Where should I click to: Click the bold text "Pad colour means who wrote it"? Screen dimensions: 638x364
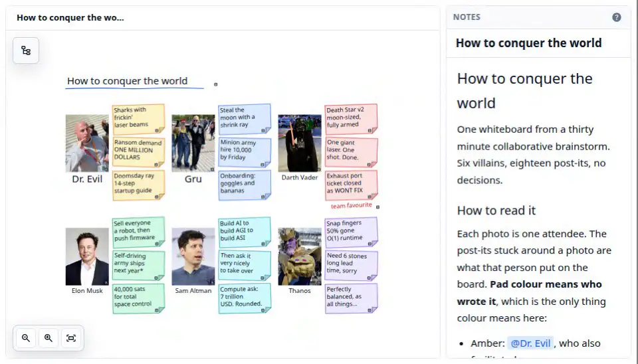point(530,293)
